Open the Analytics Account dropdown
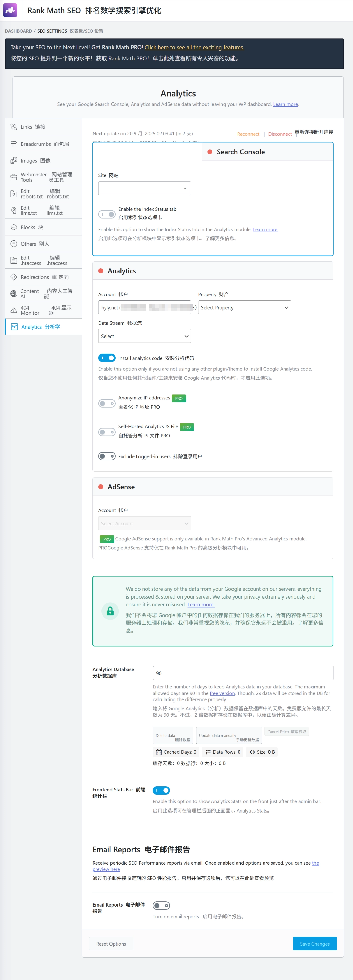Screen dimensions: 353x980 click(145, 307)
